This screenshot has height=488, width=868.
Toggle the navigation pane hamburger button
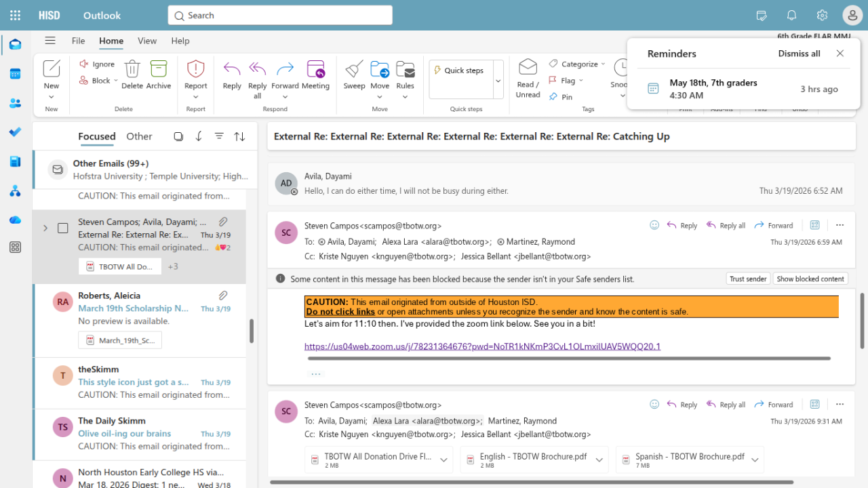[50, 41]
